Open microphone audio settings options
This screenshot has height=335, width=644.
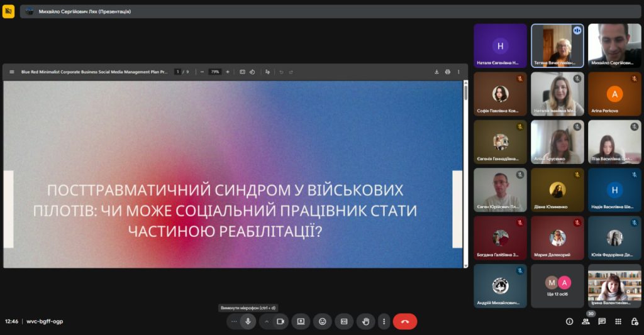[234, 321]
